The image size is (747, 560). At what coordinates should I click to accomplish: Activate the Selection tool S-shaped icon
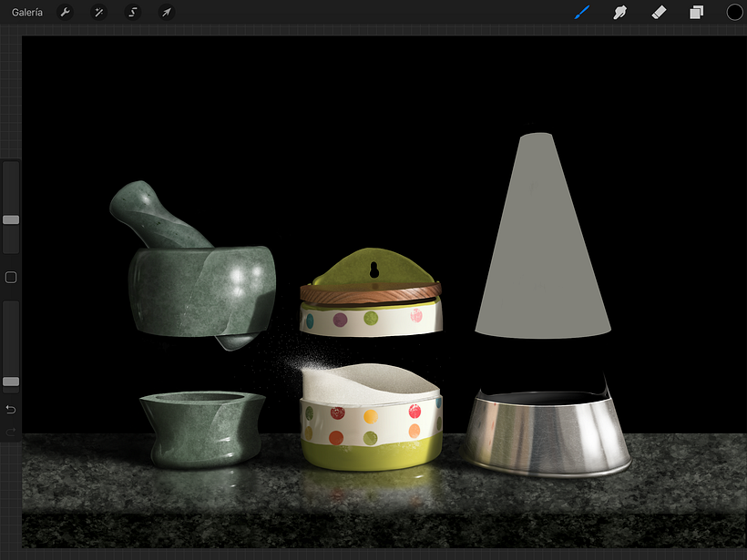pos(132,12)
